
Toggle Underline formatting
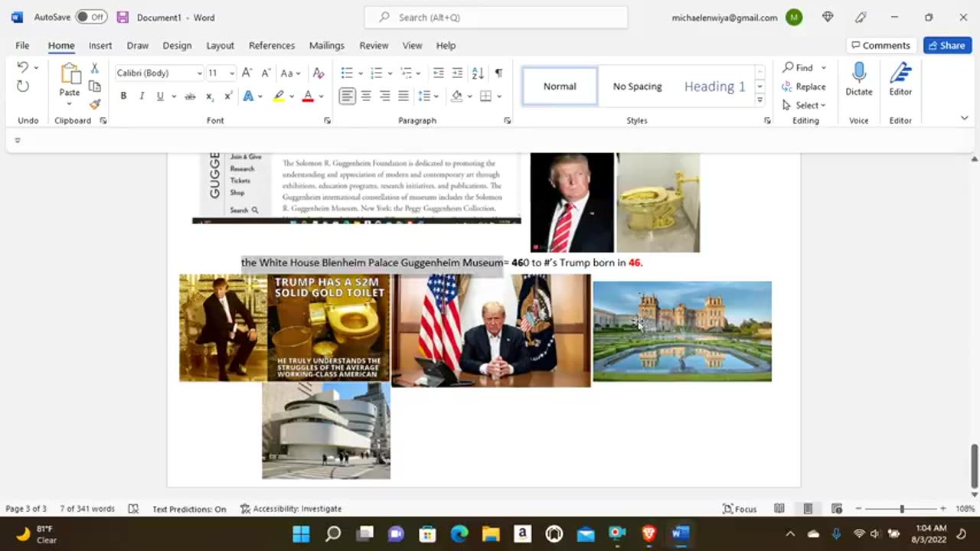(x=160, y=96)
